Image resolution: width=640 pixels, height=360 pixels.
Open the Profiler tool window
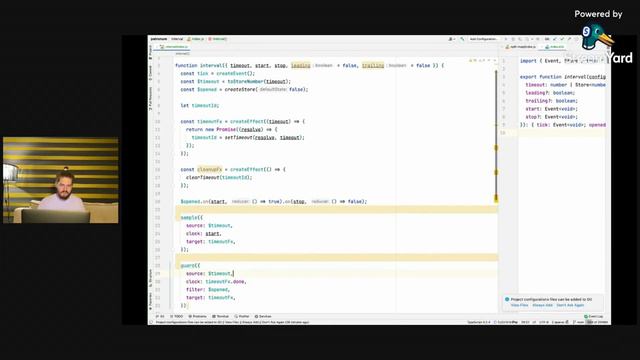point(242,316)
